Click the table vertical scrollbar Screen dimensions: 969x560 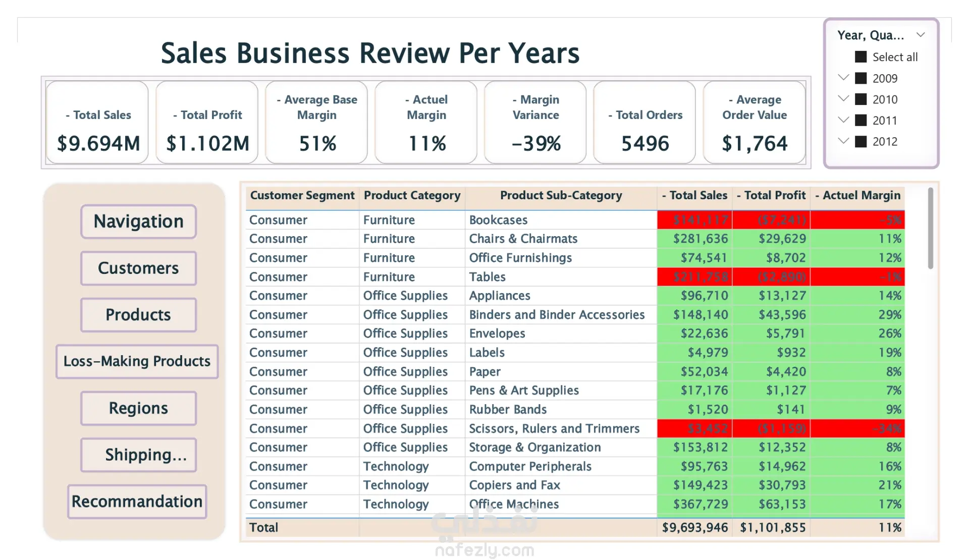(x=930, y=228)
